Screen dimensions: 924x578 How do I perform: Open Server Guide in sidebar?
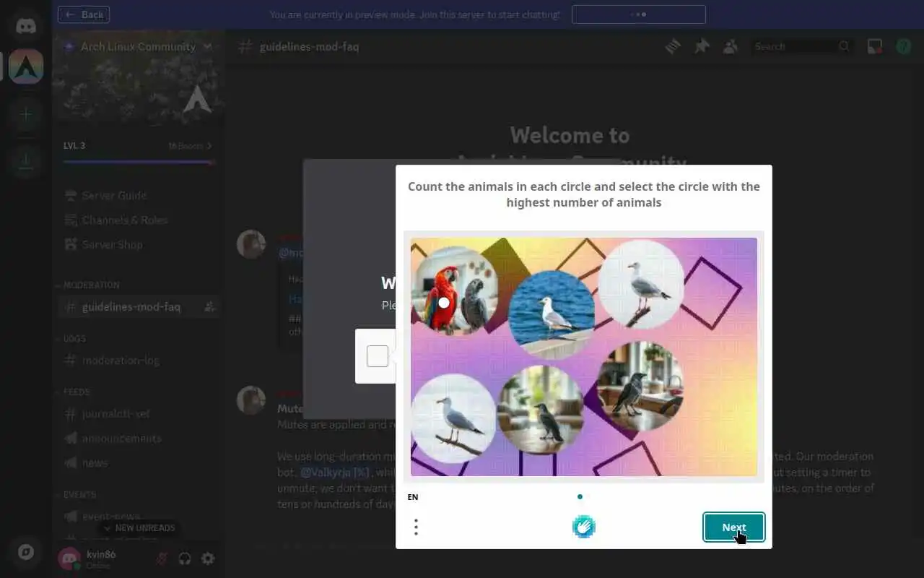pyautogui.click(x=139, y=195)
